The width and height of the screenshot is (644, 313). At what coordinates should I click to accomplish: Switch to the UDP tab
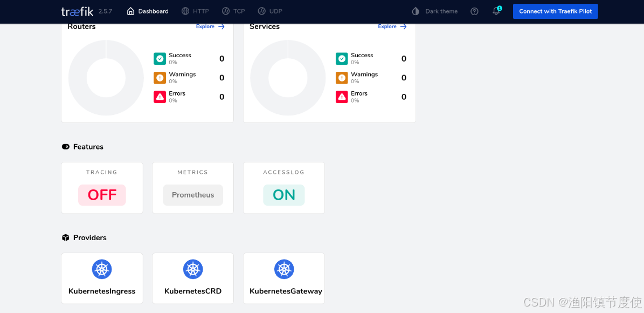click(x=270, y=11)
